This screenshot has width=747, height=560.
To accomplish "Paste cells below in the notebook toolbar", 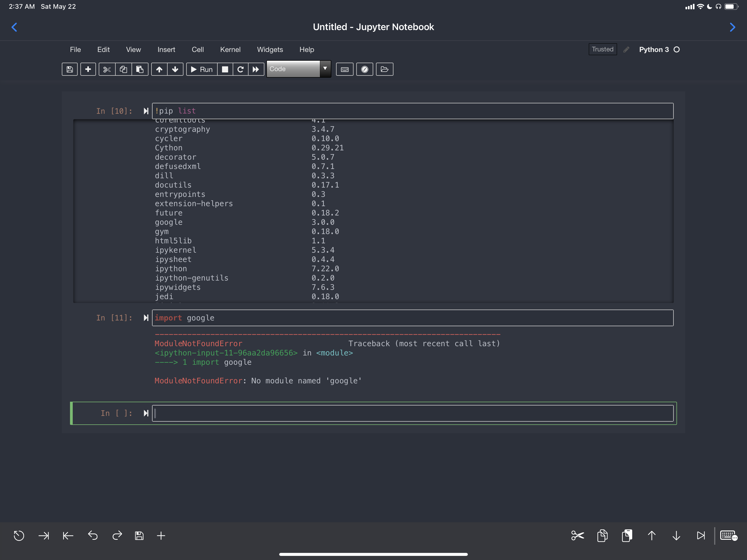I will [140, 69].
